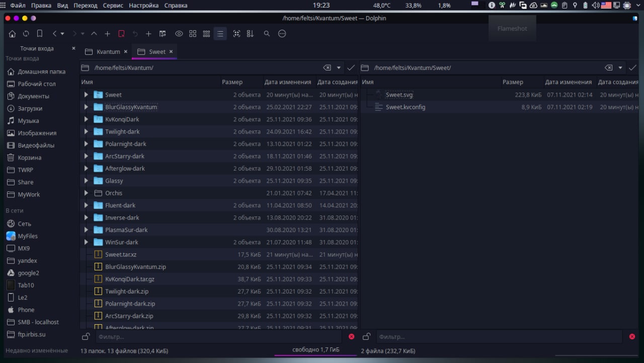This screenshot has height=363, width=644.
Task: Toggle the left filter bar lock
Action: point(86,337)
